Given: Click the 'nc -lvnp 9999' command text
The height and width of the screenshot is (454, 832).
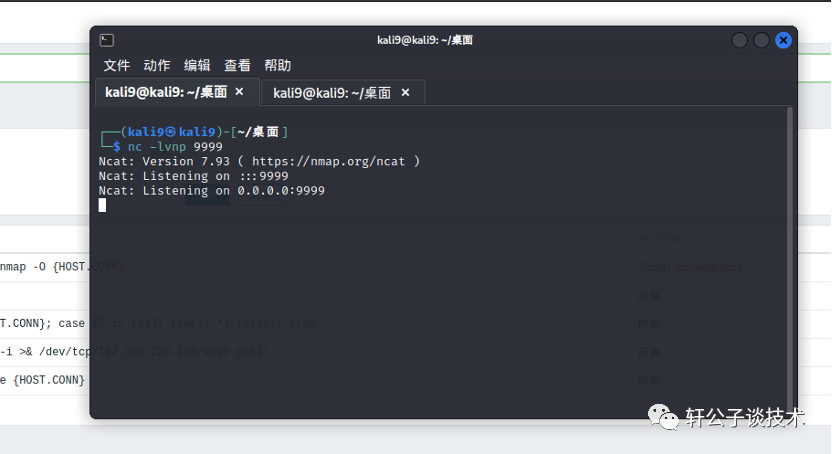Looking at the screenshot, I should coord(175,147).
